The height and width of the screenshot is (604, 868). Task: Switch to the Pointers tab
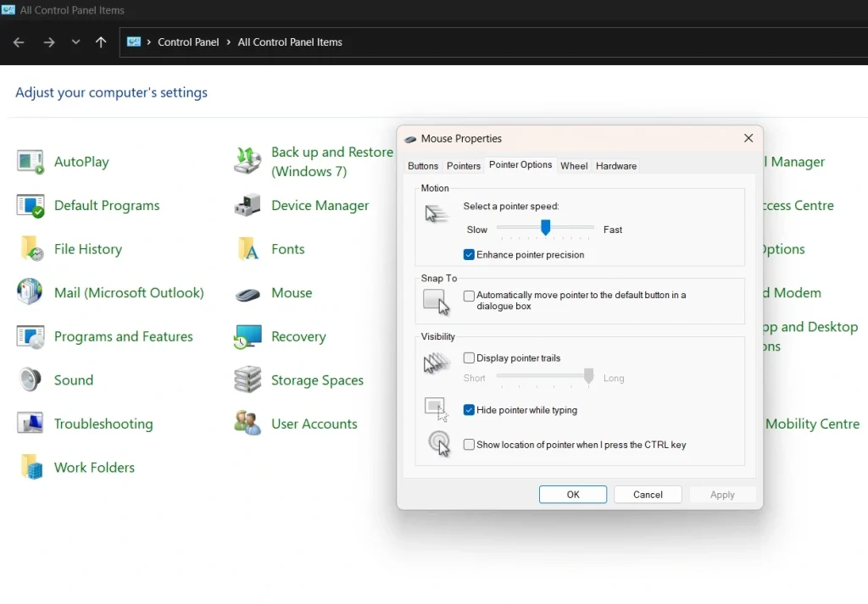point(463,165)
